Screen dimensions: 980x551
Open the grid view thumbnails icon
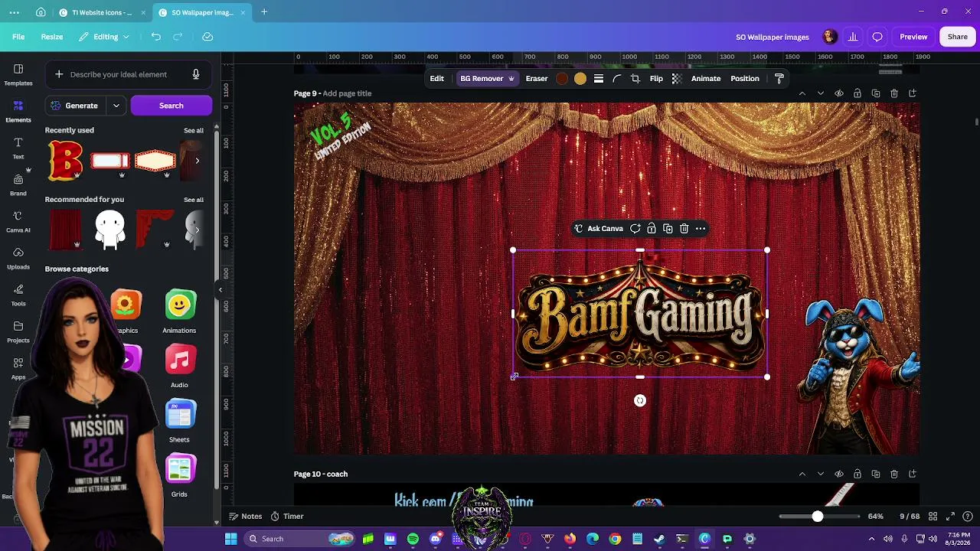[x=933, y=517]
